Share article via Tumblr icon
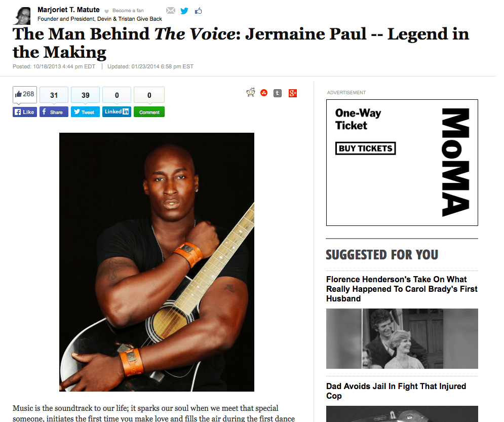Screen dimensions: 504x422 click(x=278, y=93)
